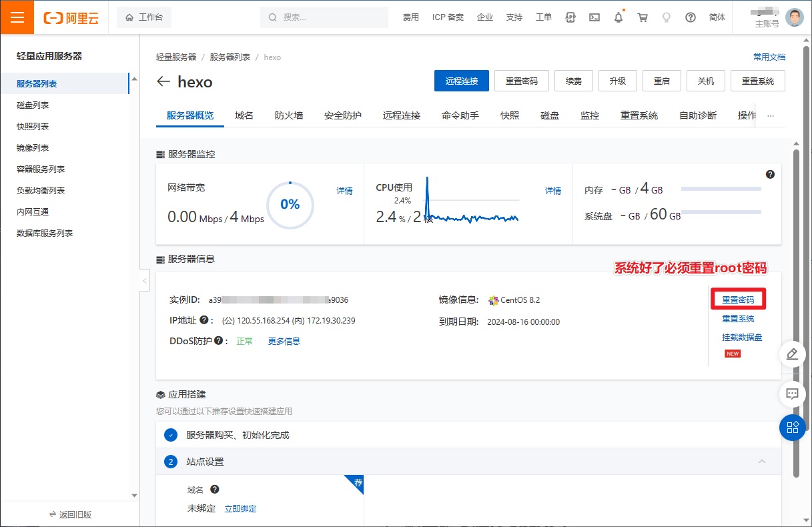Image resolution: width=812 pixels, height=527 pixels.
Task: Open the floating edit feedback icon
Action: tap(792, 354)
